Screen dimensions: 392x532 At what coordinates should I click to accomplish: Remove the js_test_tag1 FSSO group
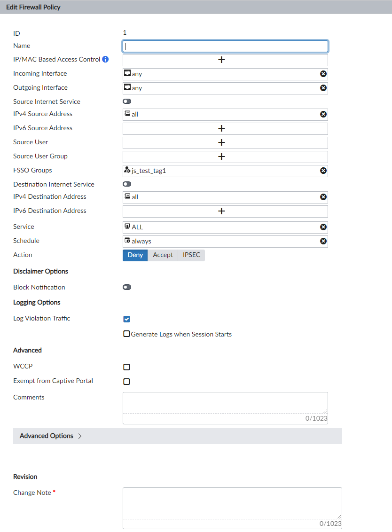coord(323,171)
